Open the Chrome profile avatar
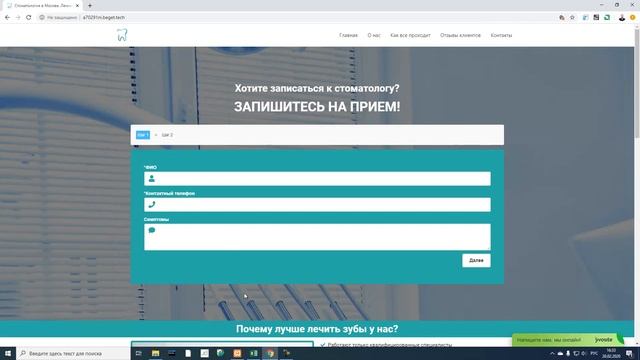The width and height of the screenshot is (640, 360). click(622, 18)
